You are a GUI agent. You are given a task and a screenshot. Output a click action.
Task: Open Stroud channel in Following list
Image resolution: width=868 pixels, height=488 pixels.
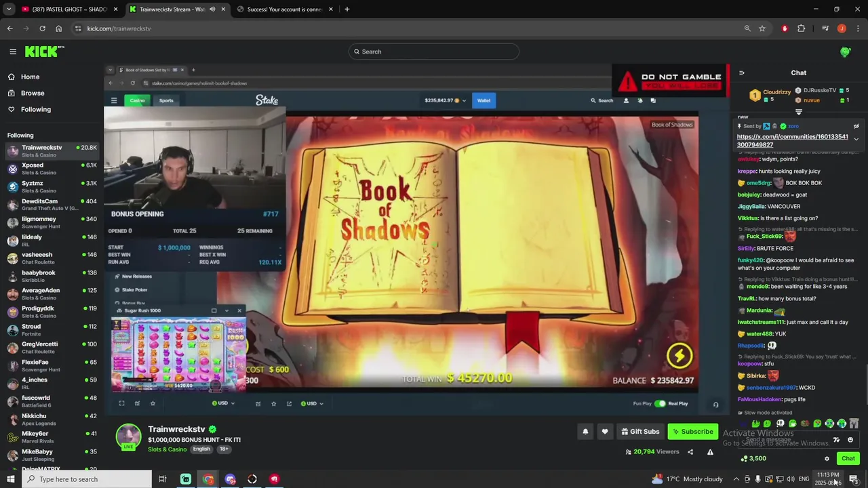[x=52, y=329]
